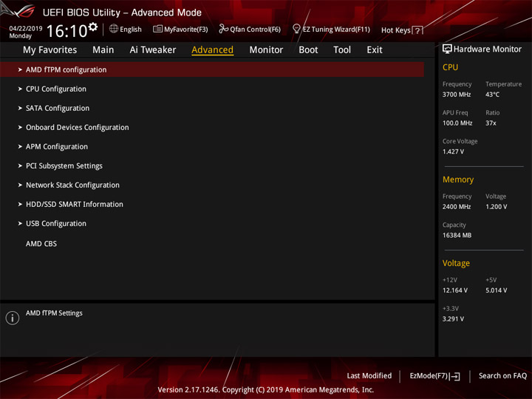Click the English language label
The height and width of the screenshot is (399, 532).
coord(131,30)
